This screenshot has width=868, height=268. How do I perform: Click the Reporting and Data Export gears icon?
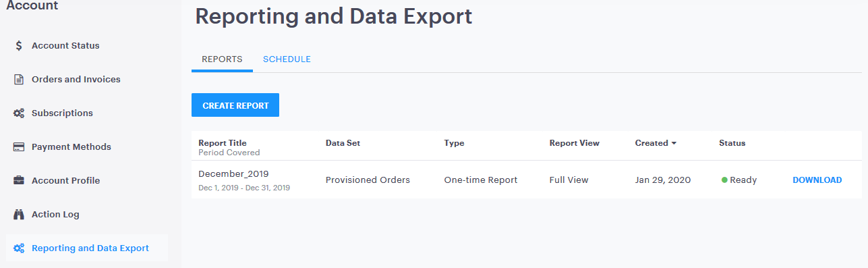tap(19, 248)
